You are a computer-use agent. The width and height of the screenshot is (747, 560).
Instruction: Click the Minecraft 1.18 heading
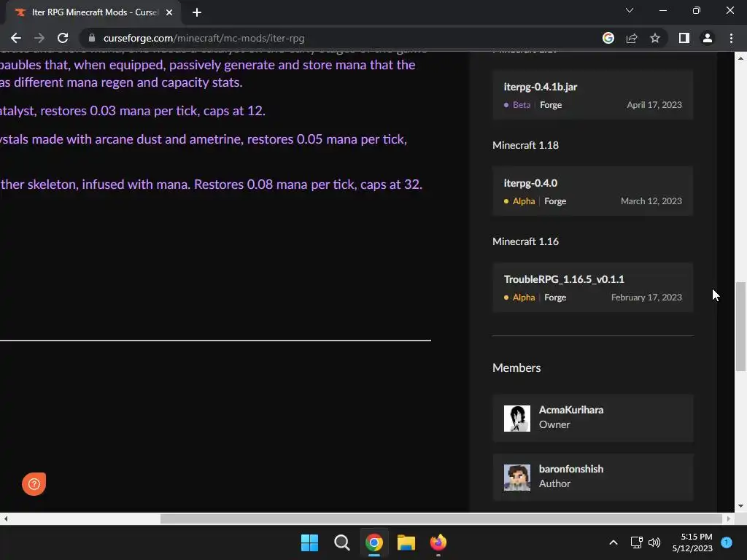(525, 145)
